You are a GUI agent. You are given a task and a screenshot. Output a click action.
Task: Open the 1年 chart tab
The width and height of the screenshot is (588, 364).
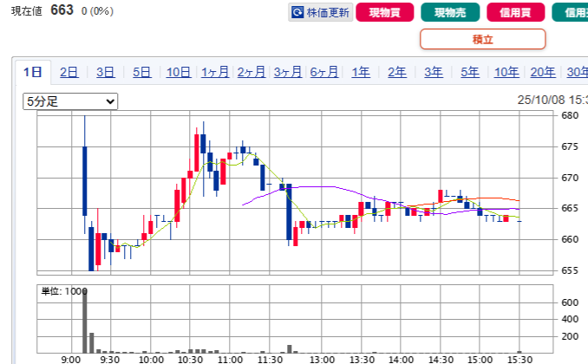click(361, 72)
